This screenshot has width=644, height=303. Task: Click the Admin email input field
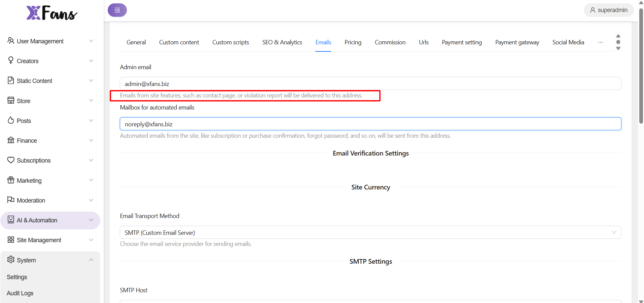[370, 84]
